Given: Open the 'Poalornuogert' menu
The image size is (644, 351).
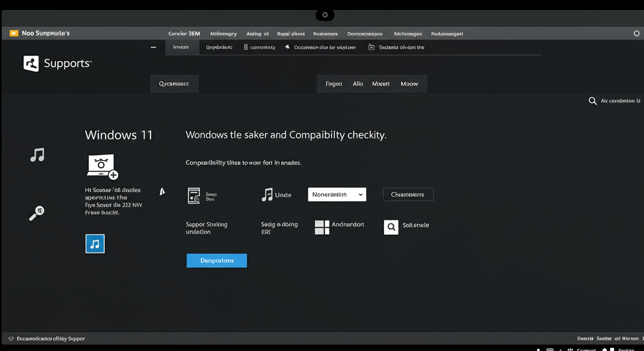Looking at the screenshot, I should [x=447, y=34].
